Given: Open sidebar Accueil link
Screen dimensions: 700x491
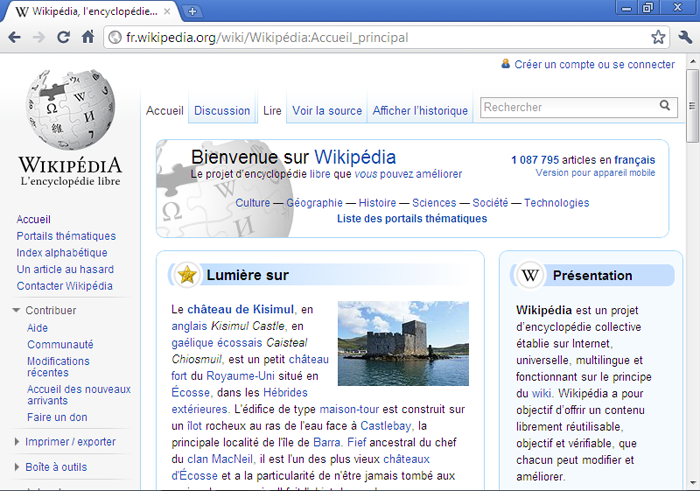Looking at the screenshot, I should coord(33,219).
